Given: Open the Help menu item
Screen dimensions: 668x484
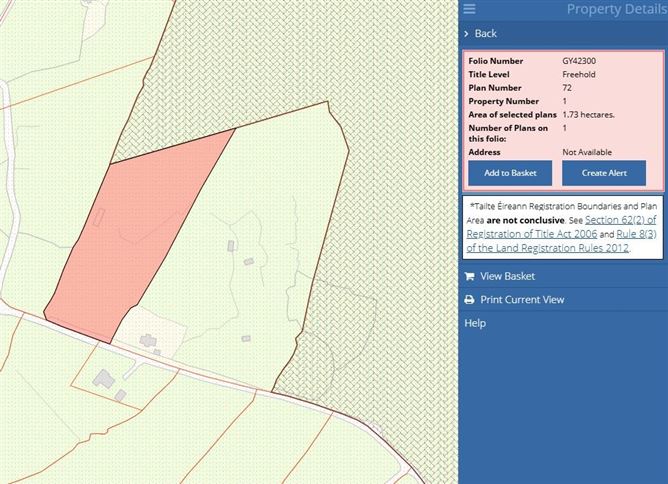Looking at the screenshot, I should (x=475, y=323).
